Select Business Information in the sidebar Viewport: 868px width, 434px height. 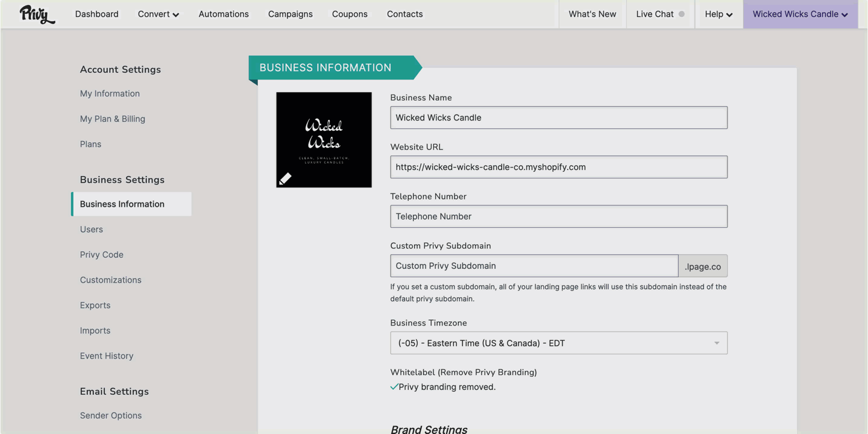pyautogui.click(x=131, y=204)
